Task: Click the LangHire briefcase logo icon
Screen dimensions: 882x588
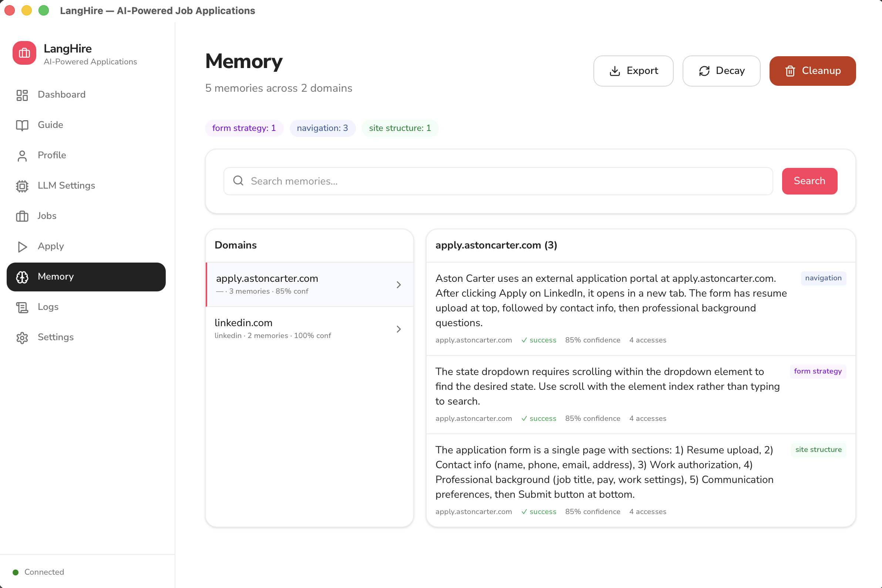Action: coord(24,53)
